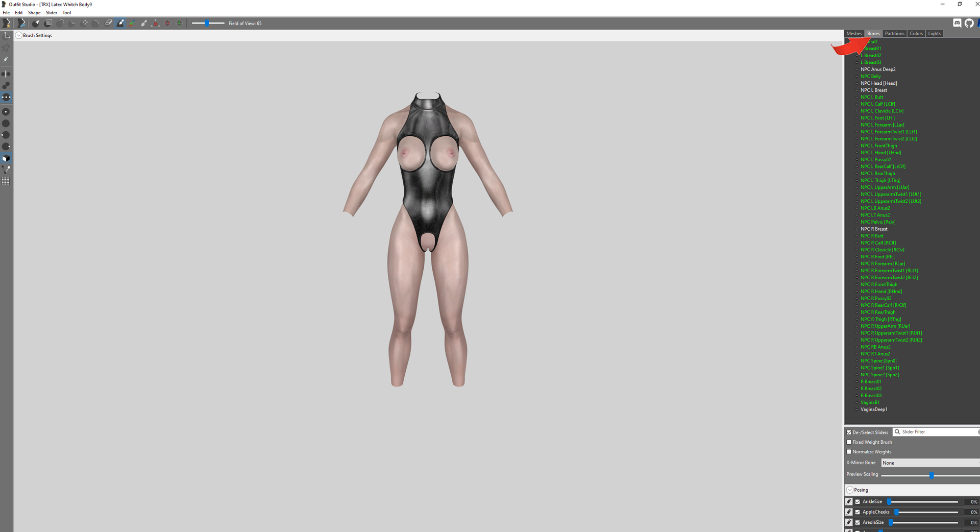This screenshot has width=980, height=532.
Task: Open the Edit menu
Action: click(x=19, y=13)
